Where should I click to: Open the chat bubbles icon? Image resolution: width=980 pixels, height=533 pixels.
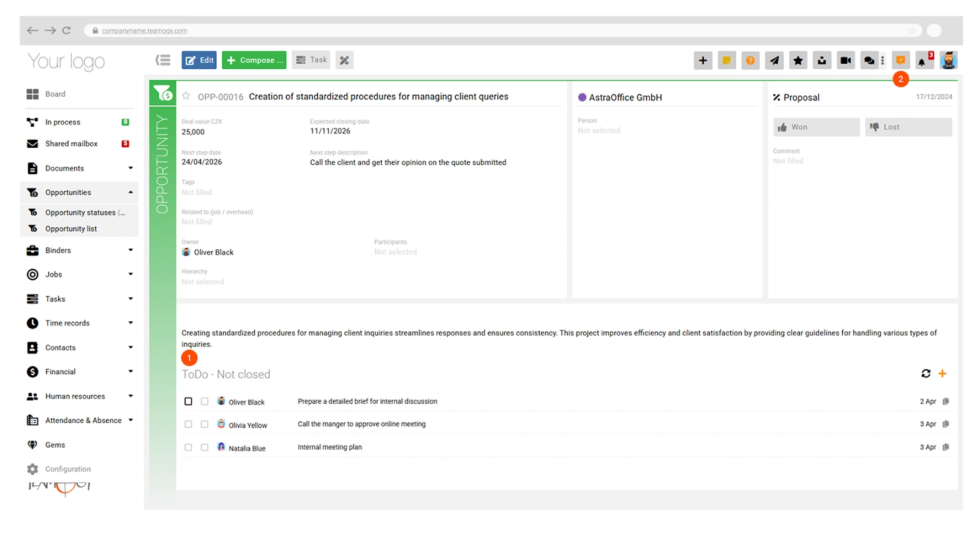(869, 60)
